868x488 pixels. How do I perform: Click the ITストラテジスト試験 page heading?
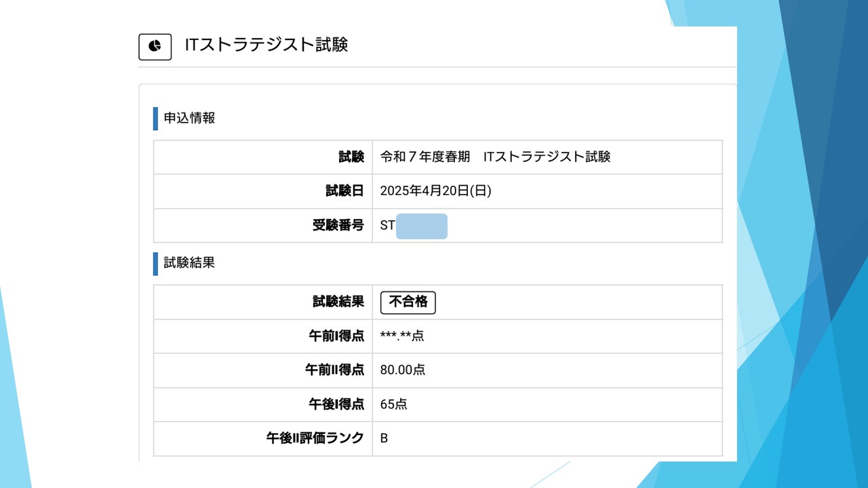coord(267,45)
